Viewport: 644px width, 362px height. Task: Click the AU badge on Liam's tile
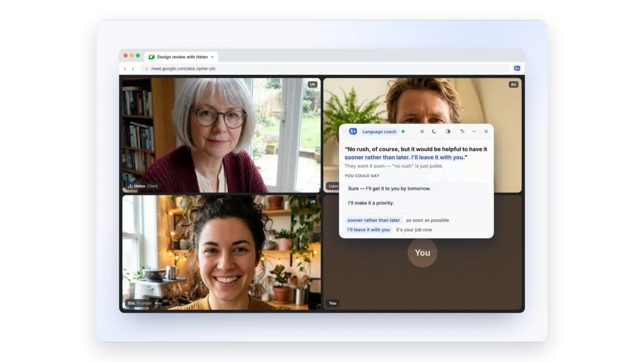point(514,85)
